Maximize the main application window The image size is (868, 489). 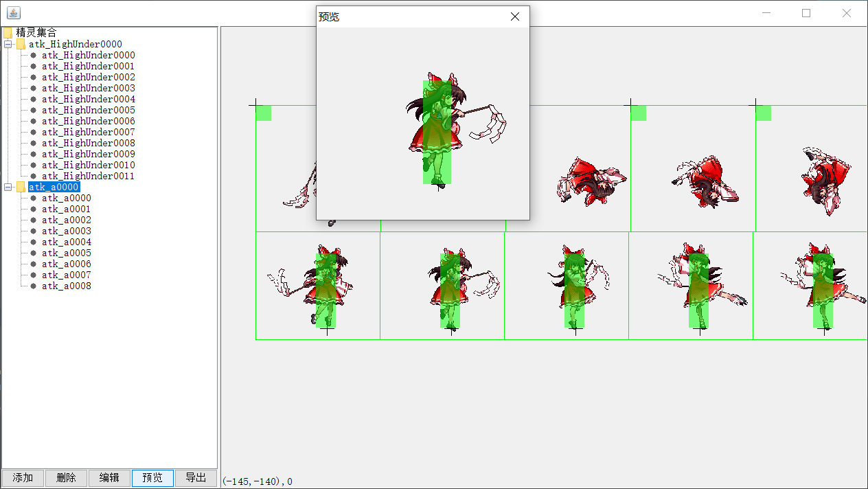(806, 13)
